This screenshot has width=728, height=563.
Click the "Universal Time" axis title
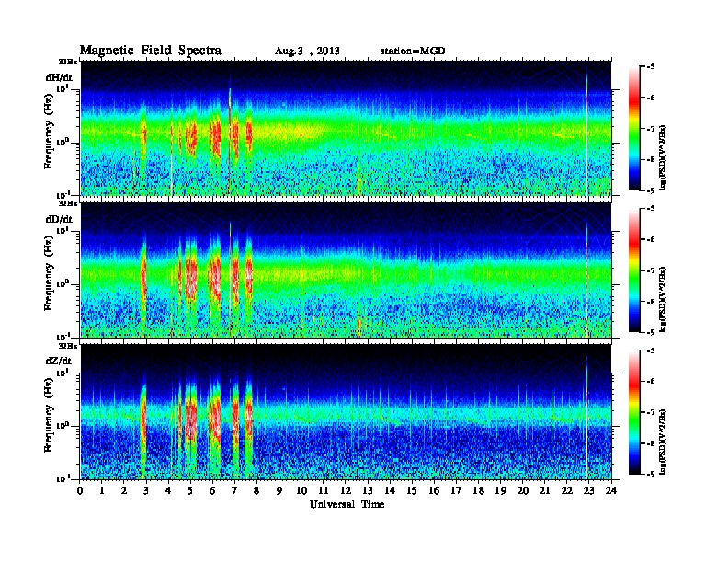click(347, 504)
